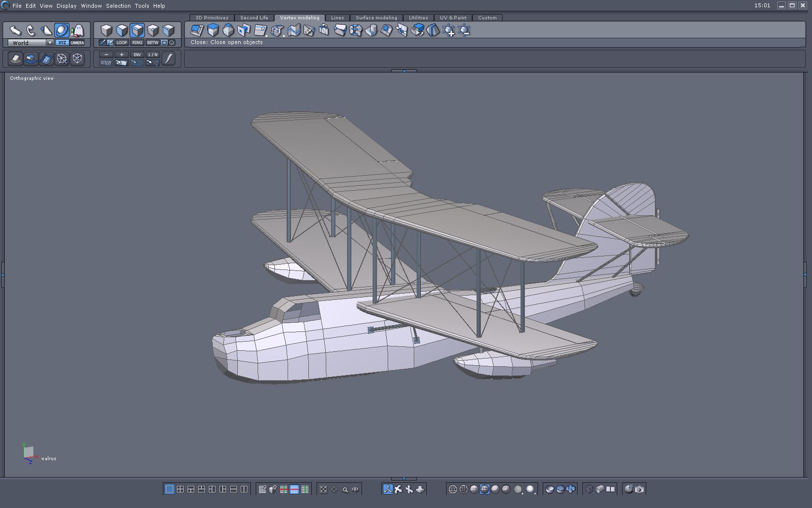
Task: Choose the highlighted smooth-with-edges display sphere
Action: point(484,489)
